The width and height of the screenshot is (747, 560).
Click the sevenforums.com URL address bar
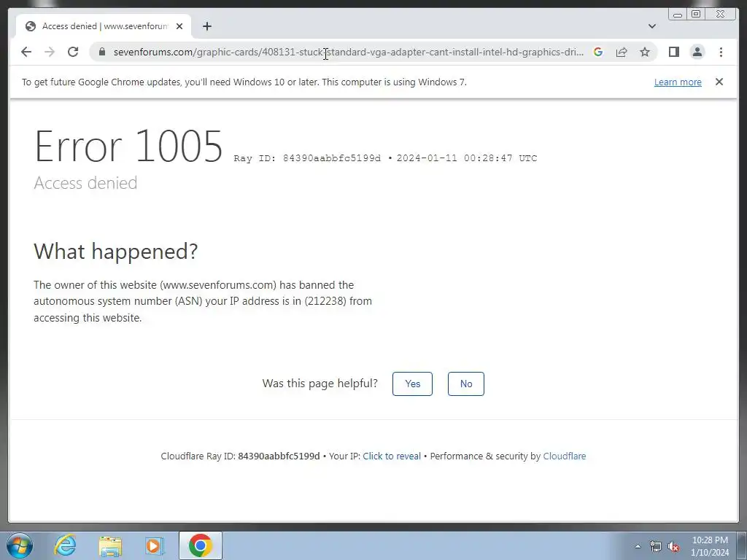(348, 52)
